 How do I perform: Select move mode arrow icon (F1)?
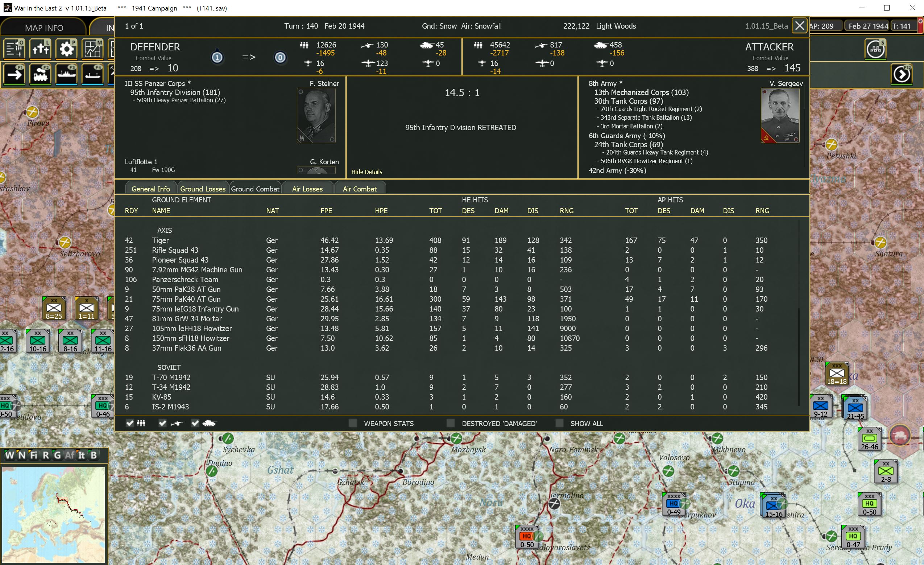14,74
